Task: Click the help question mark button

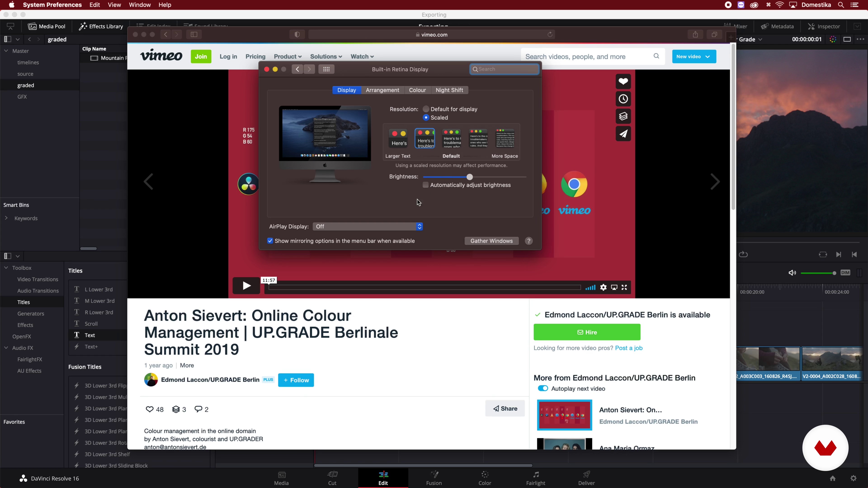Action: pos(529,241)
